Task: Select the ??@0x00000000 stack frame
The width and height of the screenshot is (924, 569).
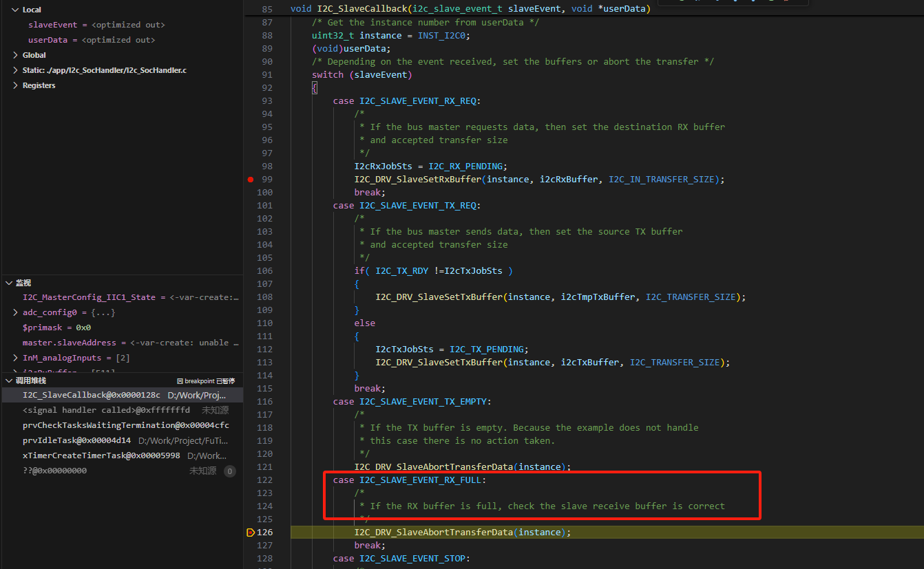Action: [x=121, y=471]
